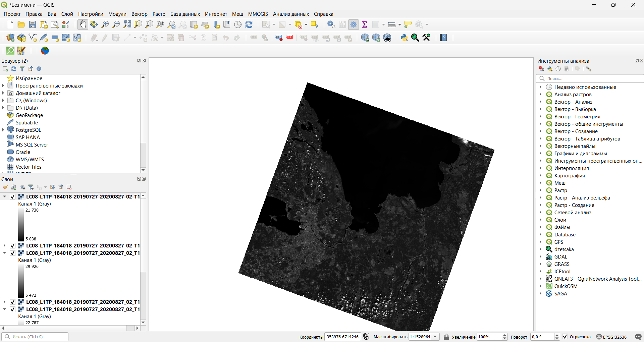Screen dimensions: 644x342
Task: Select the GeoPackage entry in Browser
Action: point(29,115)
